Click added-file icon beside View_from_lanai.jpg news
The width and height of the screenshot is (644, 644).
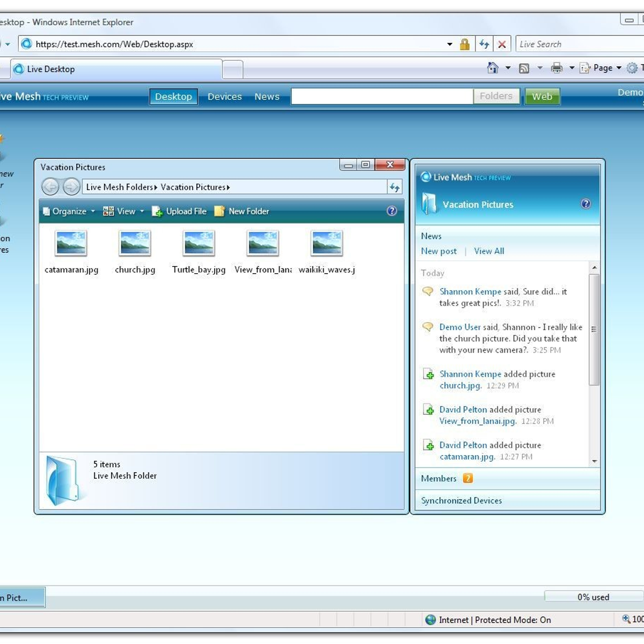428,409
